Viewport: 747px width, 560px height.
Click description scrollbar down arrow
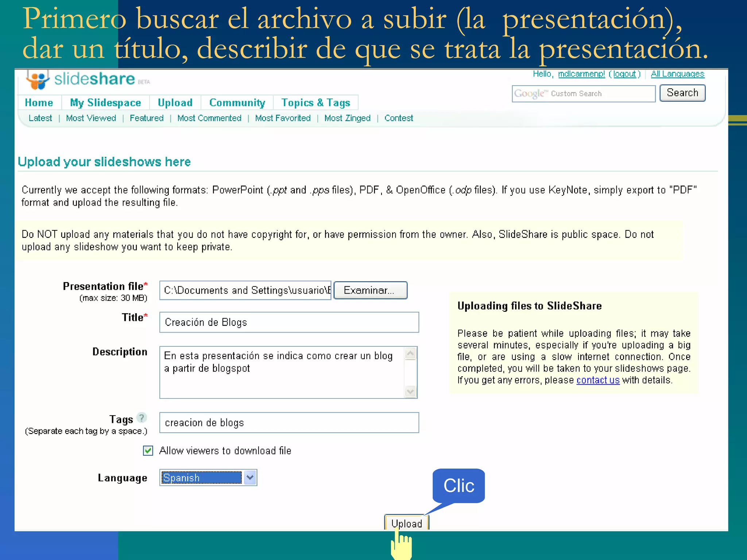coord(410,392)
